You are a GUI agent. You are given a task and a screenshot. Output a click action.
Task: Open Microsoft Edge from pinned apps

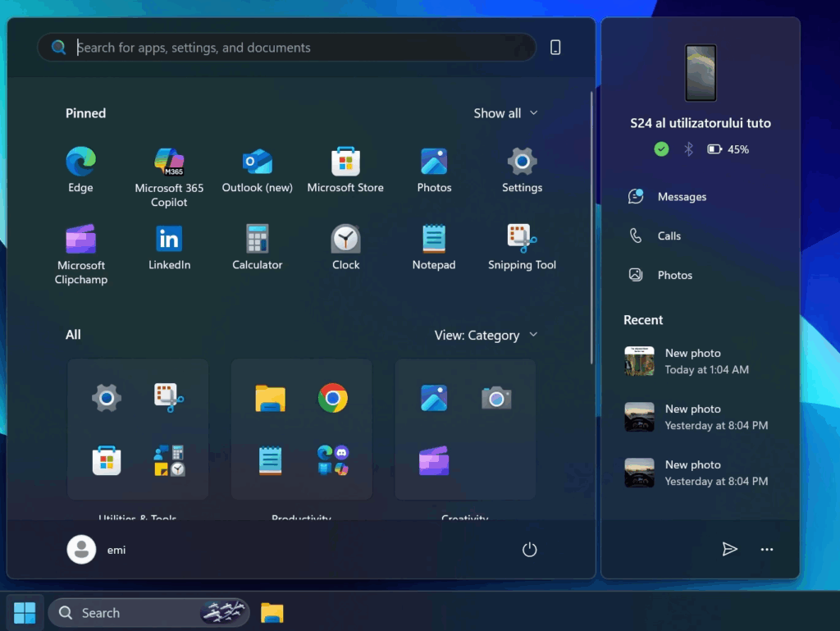click(80, 170)
